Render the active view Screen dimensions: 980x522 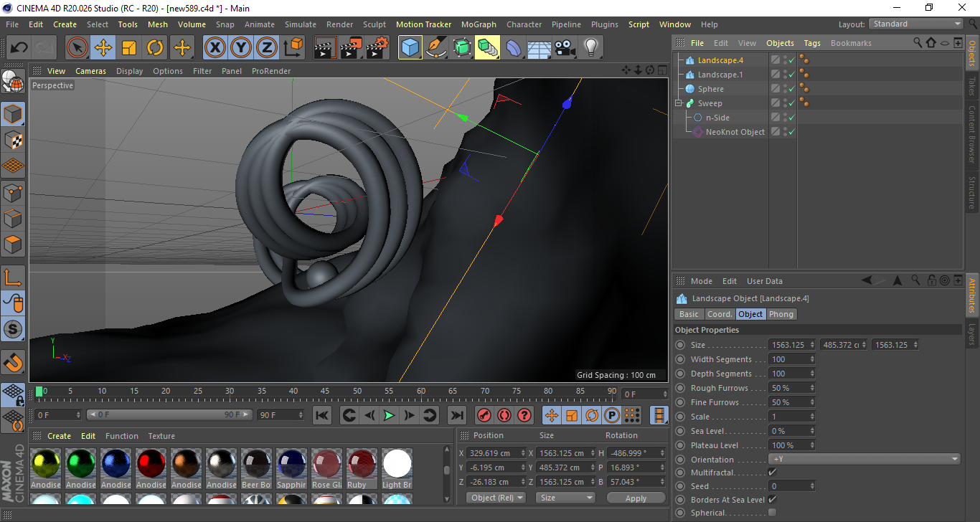(x=326, y=48)
